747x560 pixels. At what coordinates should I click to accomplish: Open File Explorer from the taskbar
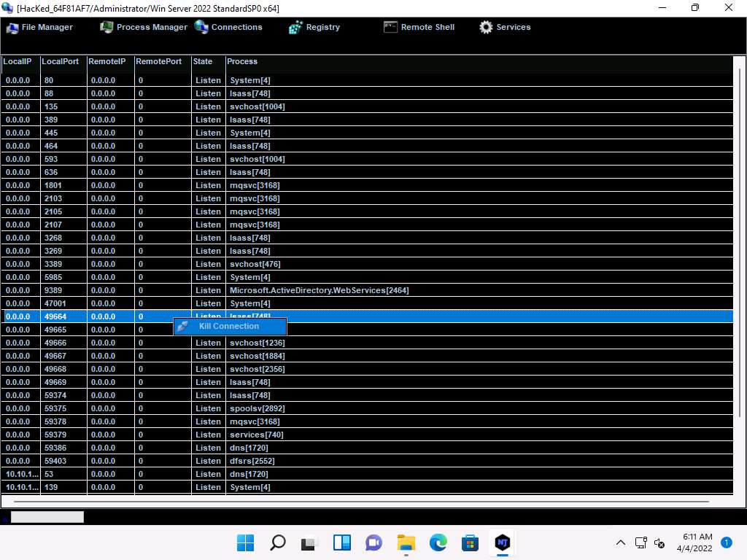406,542
